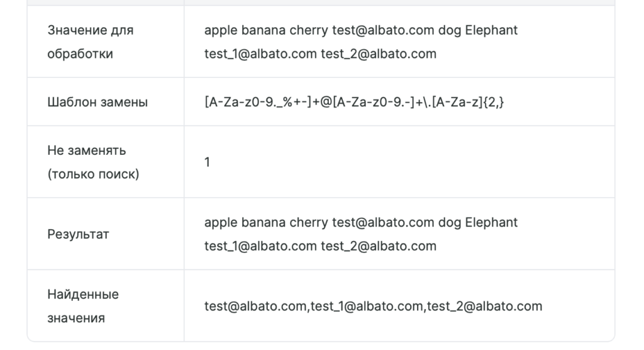The image size is (644, 350).
Task: Click the found values list 'test@albato.com,test_1@...'
Action: [374, 306]
